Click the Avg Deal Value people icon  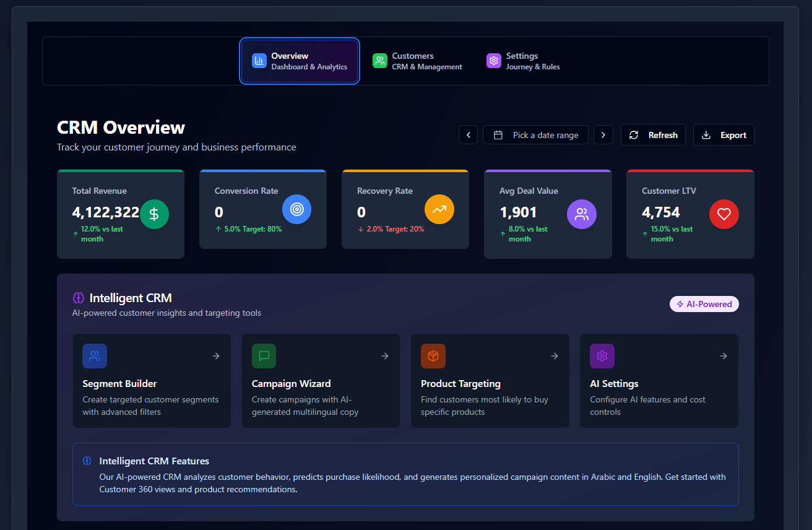click(581, 214)
